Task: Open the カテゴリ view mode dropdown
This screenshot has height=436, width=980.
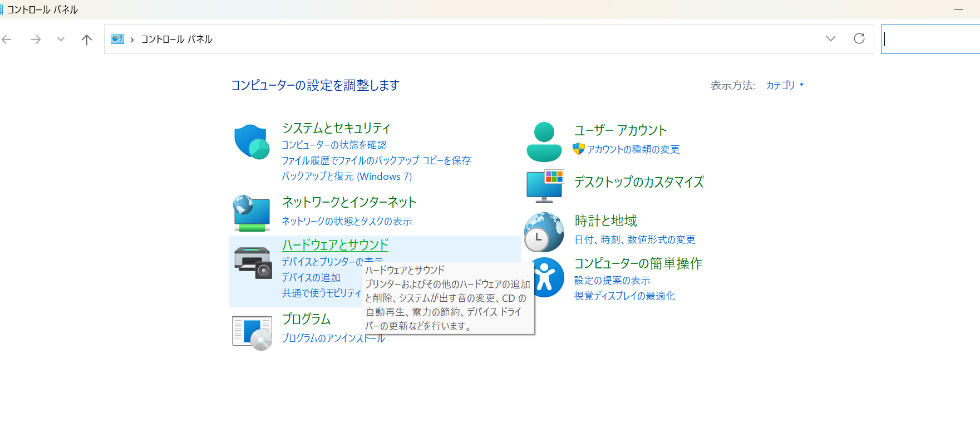Action: pyautogui.click(x=785, y=85)
